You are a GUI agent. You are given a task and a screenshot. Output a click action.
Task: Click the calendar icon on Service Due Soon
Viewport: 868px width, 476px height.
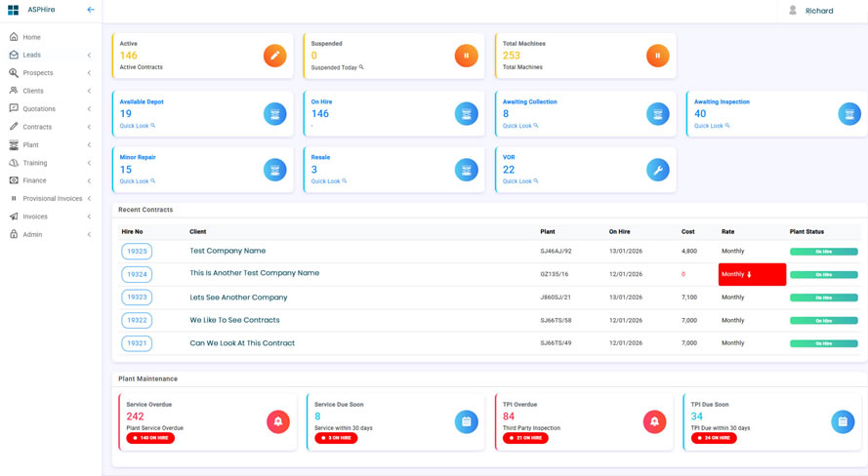466,421
